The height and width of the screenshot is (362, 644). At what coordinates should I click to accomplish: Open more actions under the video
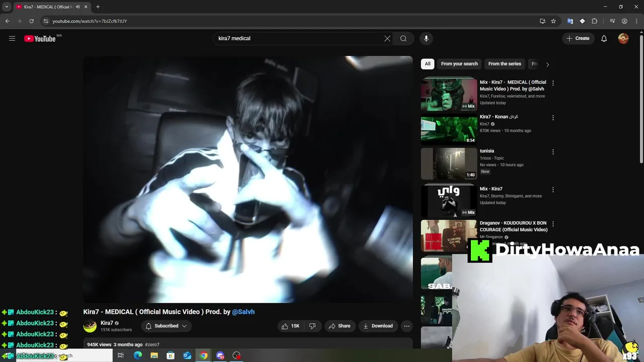click(x=407, y=326)
